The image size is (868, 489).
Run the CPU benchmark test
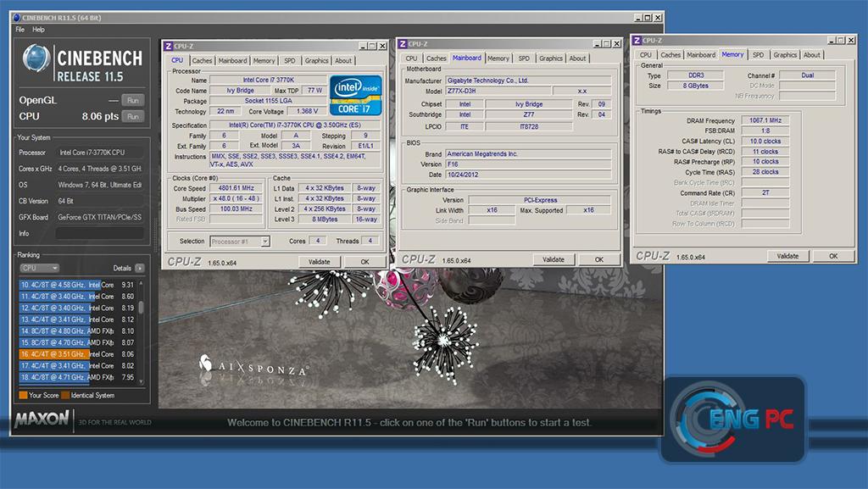[133, 116]
